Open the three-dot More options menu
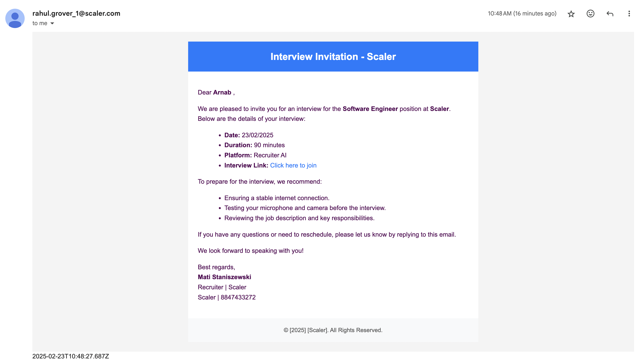Image resolution: width=636 pixels, height=364 pixels. (x=629, y=14)
